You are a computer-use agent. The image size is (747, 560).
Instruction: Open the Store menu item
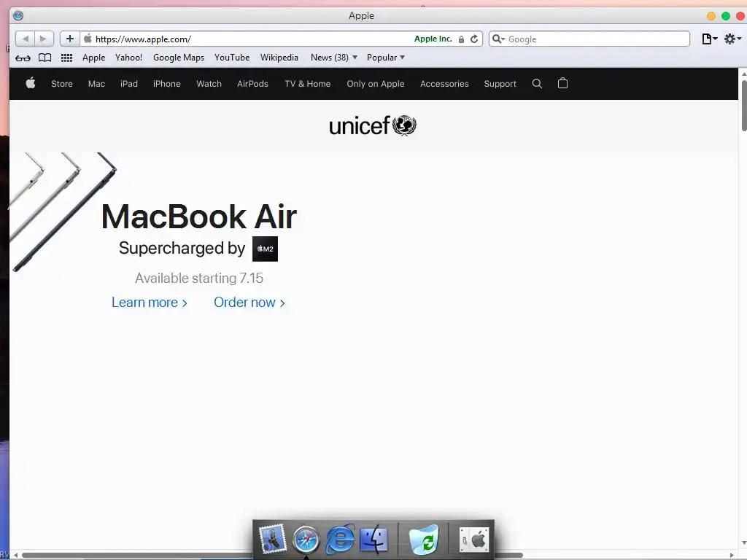click(x=62, y=84)
